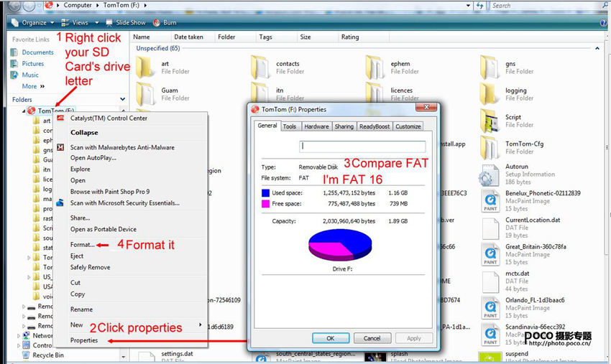
Task: Show More favorite links
Action: click(x=33, y=86)
